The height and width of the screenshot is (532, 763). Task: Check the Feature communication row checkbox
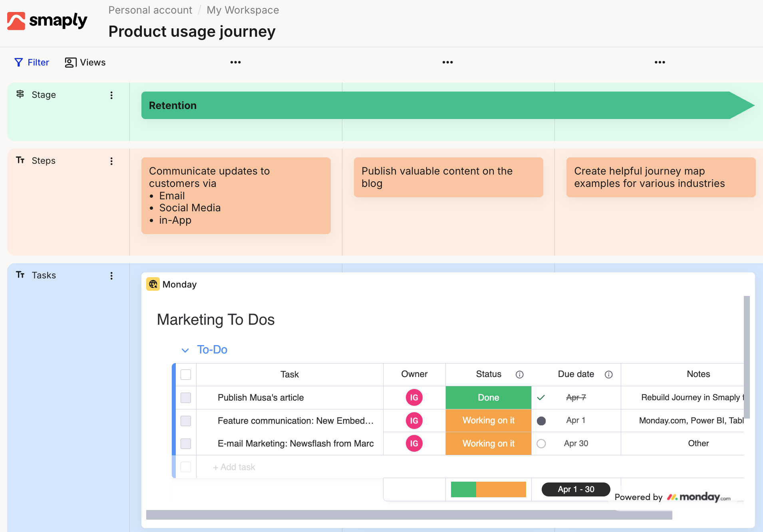(186, 421)
